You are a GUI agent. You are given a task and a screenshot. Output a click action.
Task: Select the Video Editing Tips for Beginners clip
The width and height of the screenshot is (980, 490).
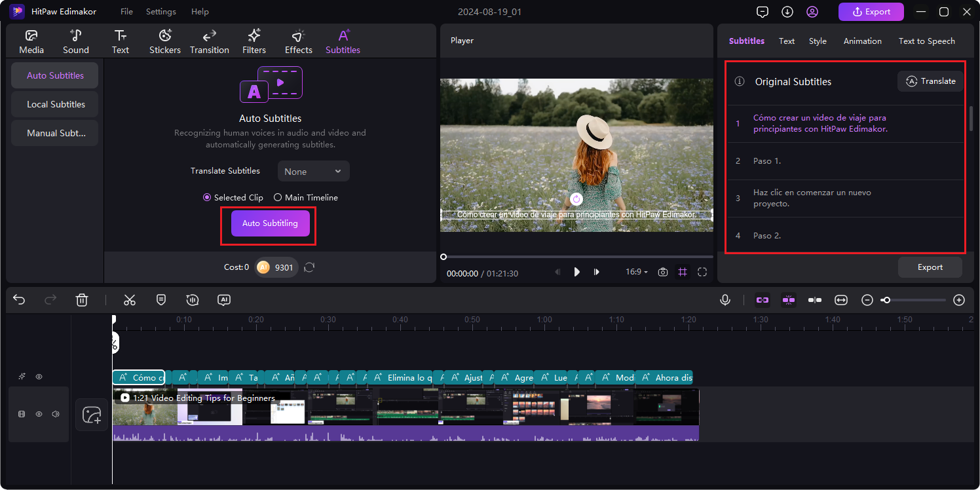click(x=405, y=415)
